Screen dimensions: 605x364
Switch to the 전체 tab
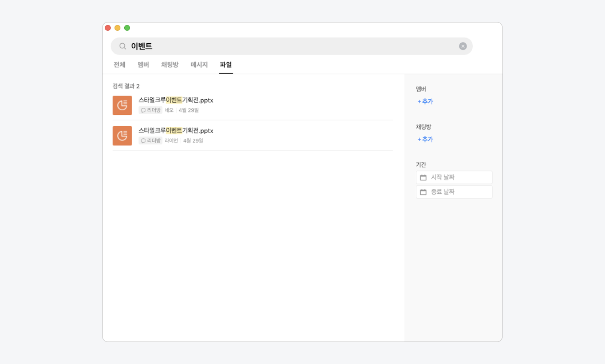[x=120, y=65]
